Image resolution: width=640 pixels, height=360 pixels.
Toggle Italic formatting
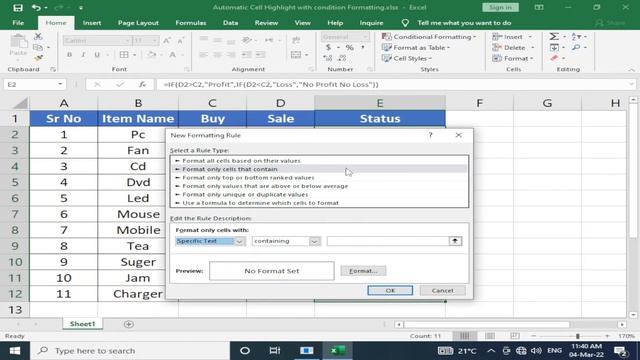pos(83,55)
